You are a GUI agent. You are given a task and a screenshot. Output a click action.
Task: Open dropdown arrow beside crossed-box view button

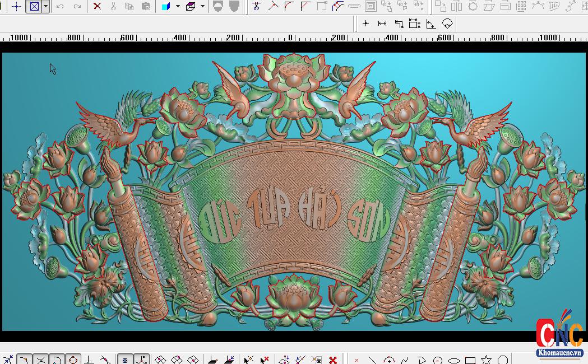coord(45,7)
